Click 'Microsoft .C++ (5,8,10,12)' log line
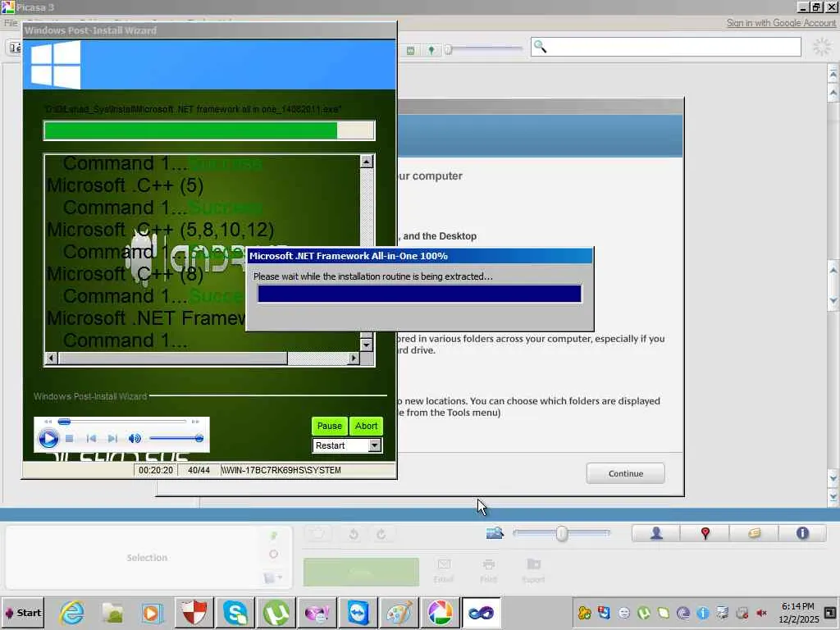 point(161,230)
